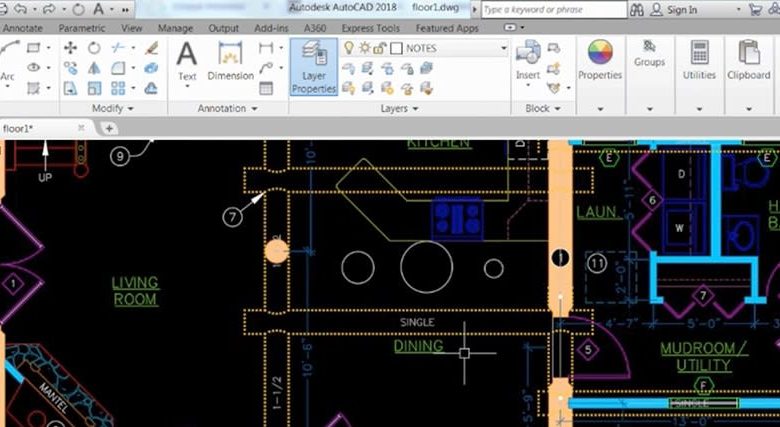Open the Properties color wheel panel

(600, 60)
